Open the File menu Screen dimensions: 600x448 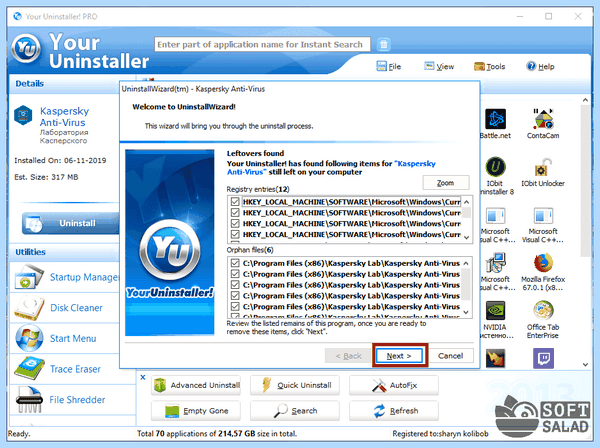click(x=389, y=67)
